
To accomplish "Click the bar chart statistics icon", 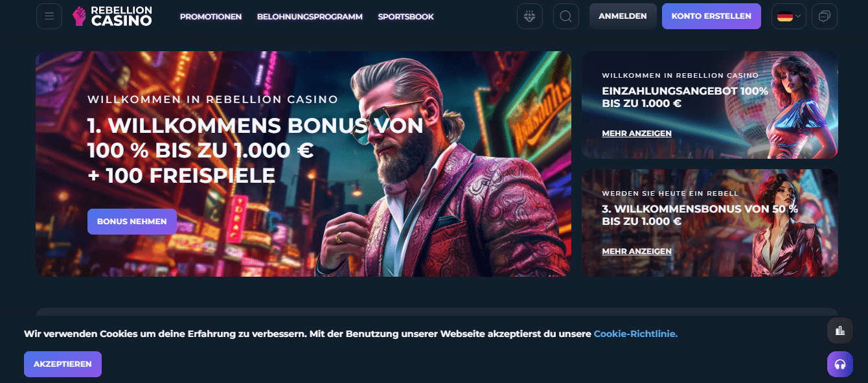I will (x=840, y=331).
